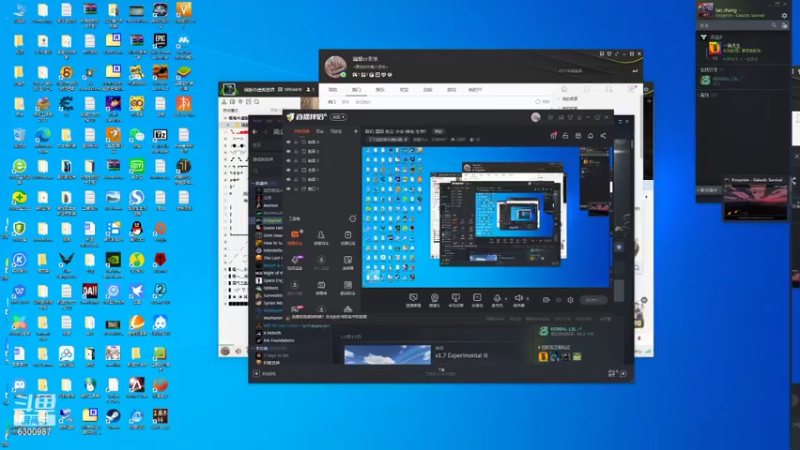
Task: Open streaming settings gear beside the start button
Action: [x=570, y=300]
